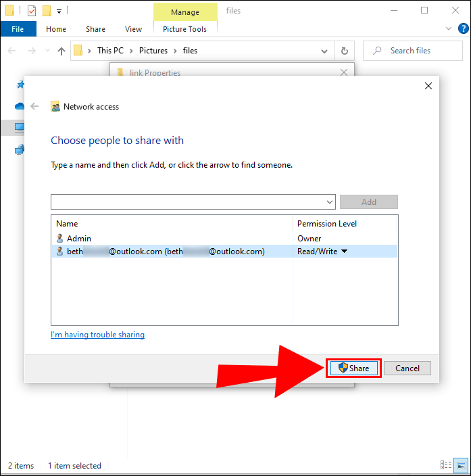This screenshot has width=471, height=476.
Task: Select the This PC monitor icon in sidebar
Action: pyautogui.click(x=20, y=128)
